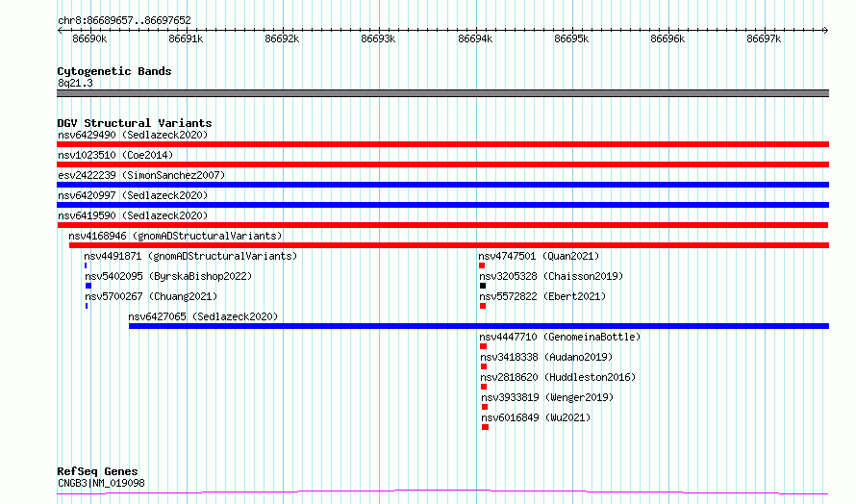Click the Cytogenetic Bands track title
Screen dimensions: 856x504
point(114,71)
